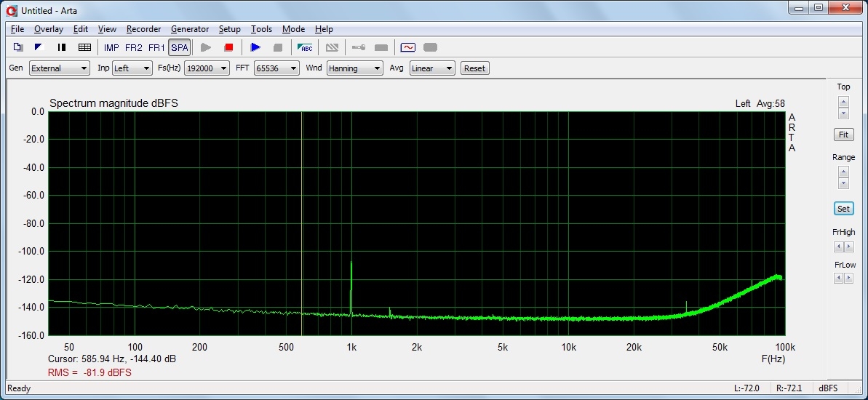Screen dimensions: 868x400
Task: Click FrHigh right arrow
Action: (x=849, y=247)
